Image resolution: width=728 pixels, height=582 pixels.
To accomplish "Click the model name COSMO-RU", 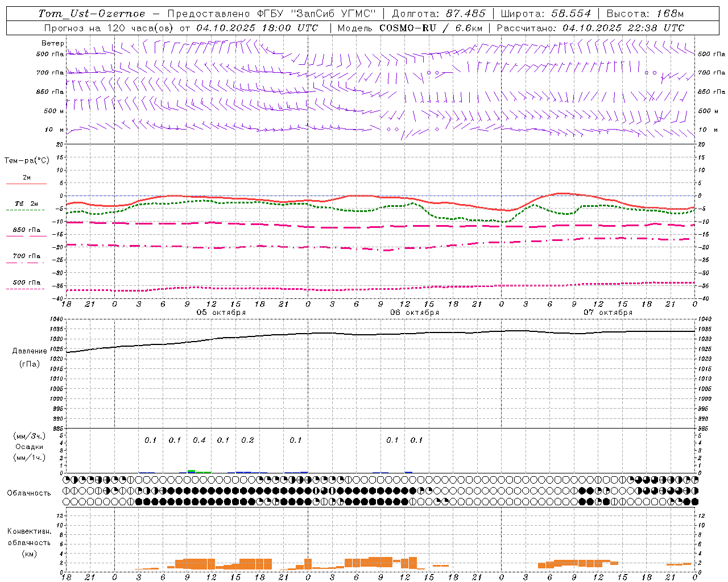I will pyautogui.click(x=407, y=28).
